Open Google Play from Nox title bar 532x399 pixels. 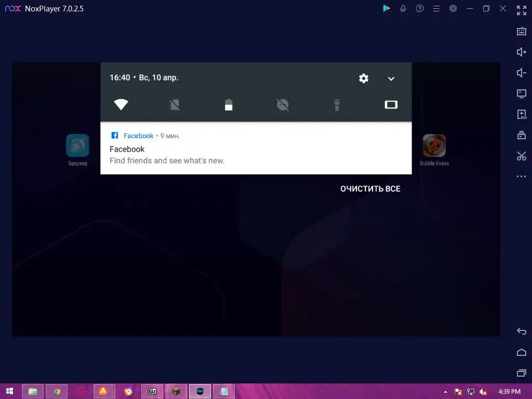click(x=386, y=8)
